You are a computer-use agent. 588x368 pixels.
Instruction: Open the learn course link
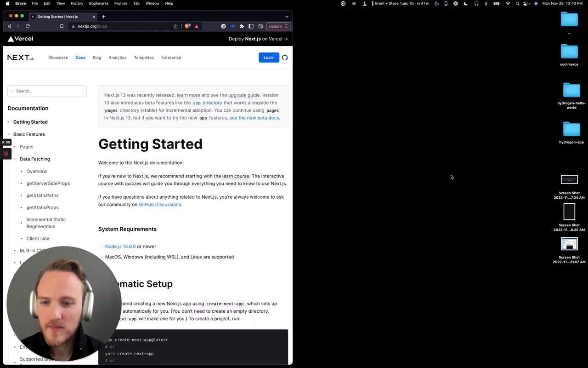[236, 176]
